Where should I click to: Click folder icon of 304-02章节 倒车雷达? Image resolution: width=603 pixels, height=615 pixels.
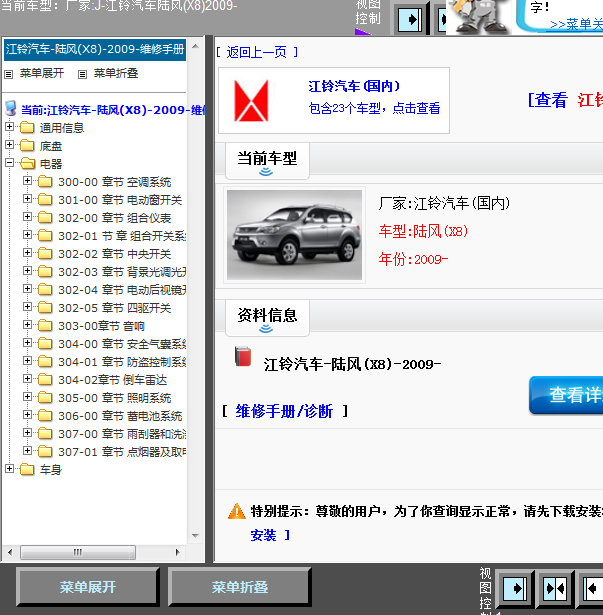[x=45, y=380]
